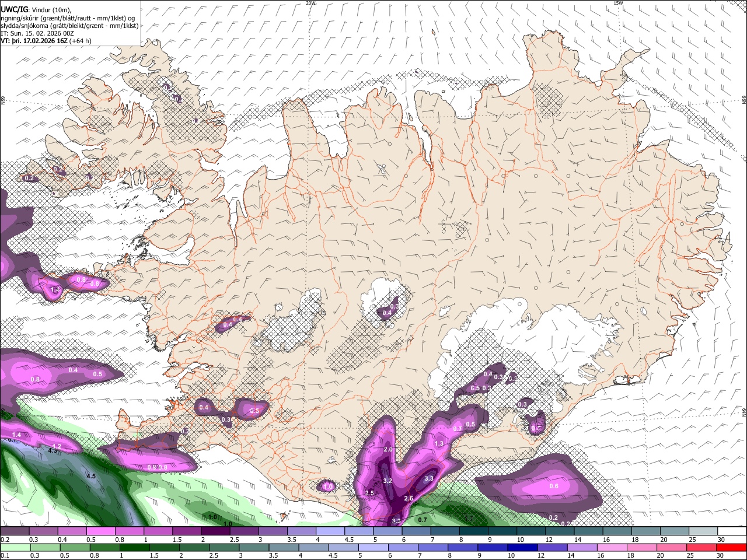Pick the palest green 0.1 swatch in rain scale
Image resolution: width=747 pixels, height=560 pixels.
point(15,547)
